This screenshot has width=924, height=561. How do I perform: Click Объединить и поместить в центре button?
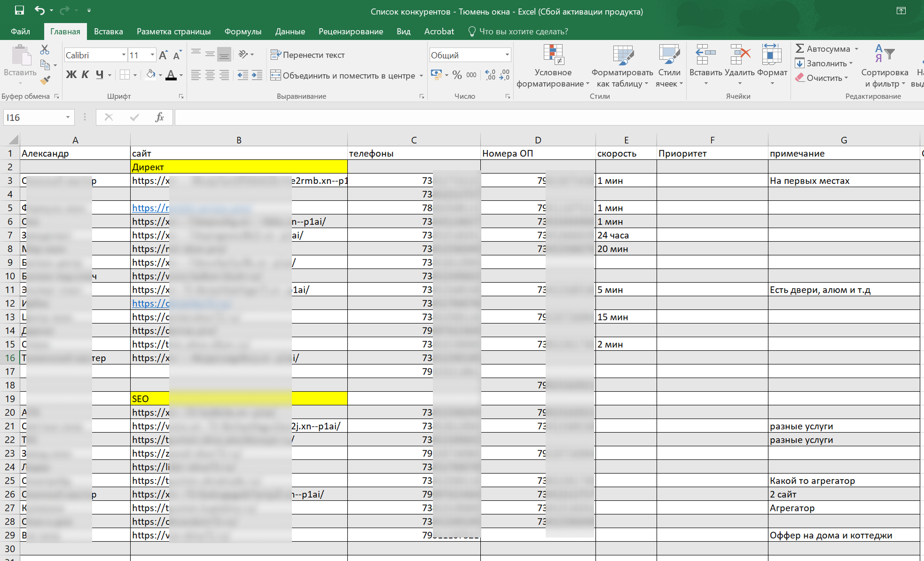click(x=343, y=75)
